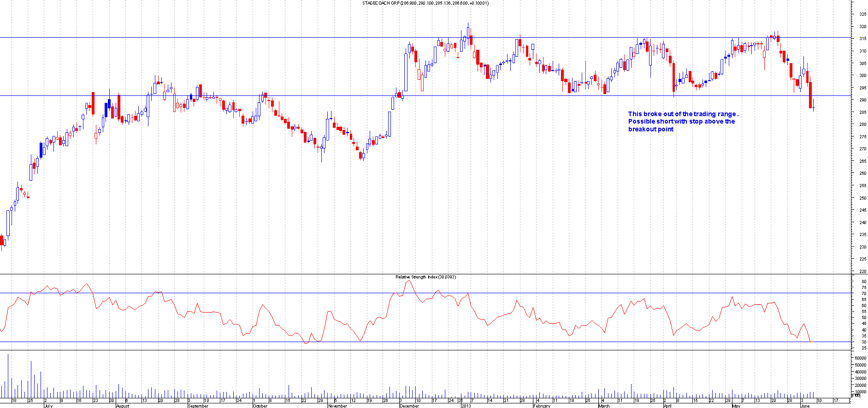Select the tallest volume bar at far left

8,376
